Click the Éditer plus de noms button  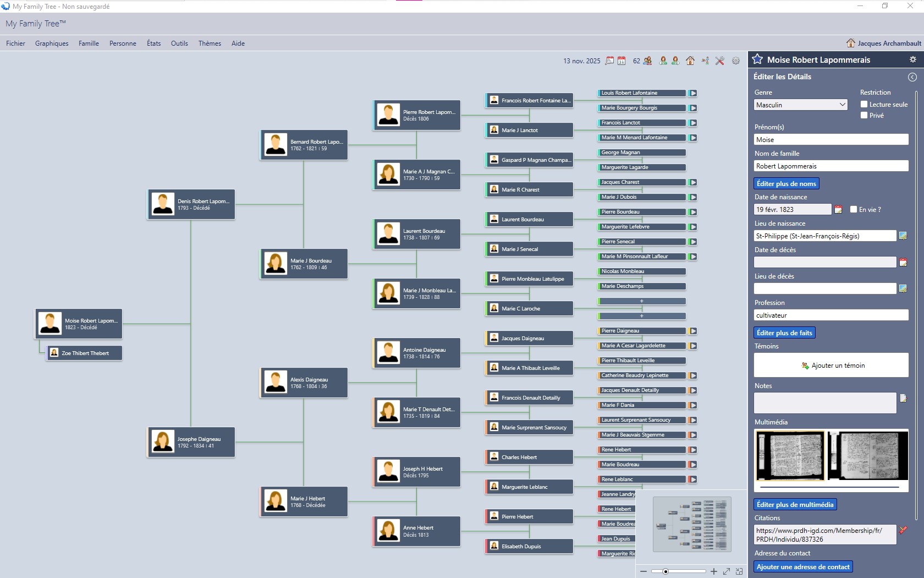coord(786,183)
